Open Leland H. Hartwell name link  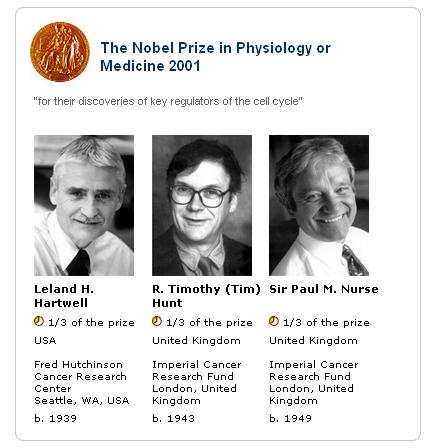tap(64, 296)
